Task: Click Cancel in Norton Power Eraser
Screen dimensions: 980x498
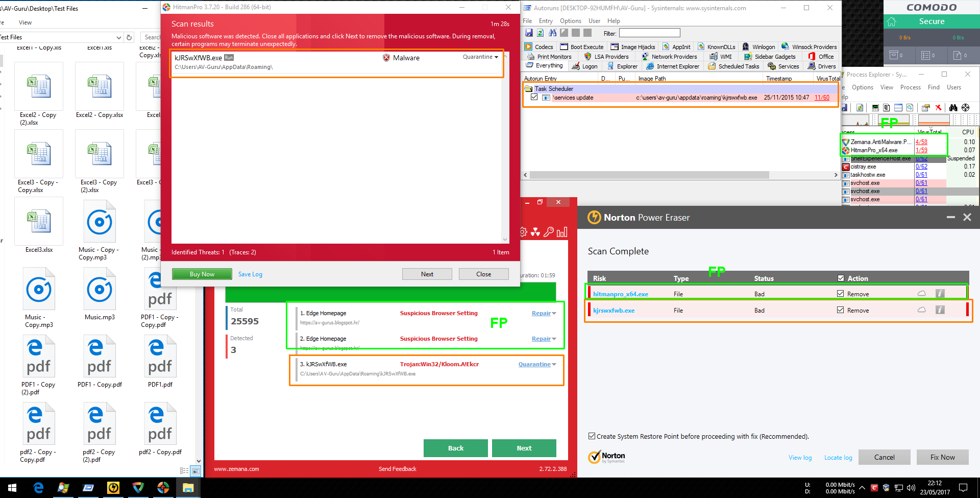Action: pos(884,457)
